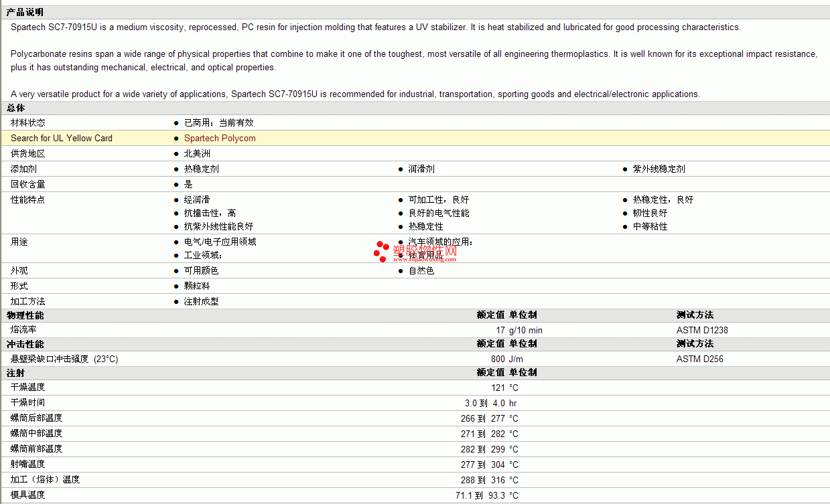Click the 螺筒前部温度 row label
Image resolution: width=830 pixels, height=504 pixels.
[37, 448]
